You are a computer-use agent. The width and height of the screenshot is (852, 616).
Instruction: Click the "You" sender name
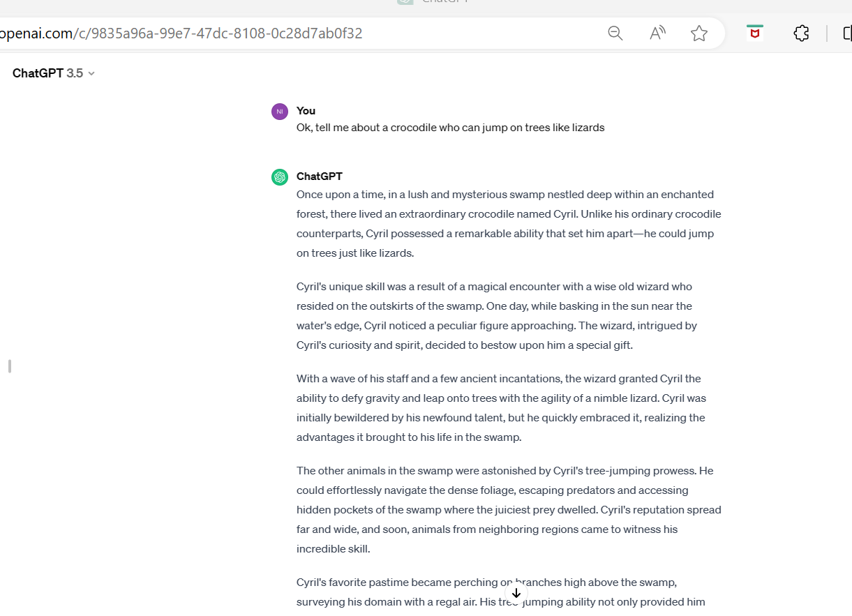306,111
